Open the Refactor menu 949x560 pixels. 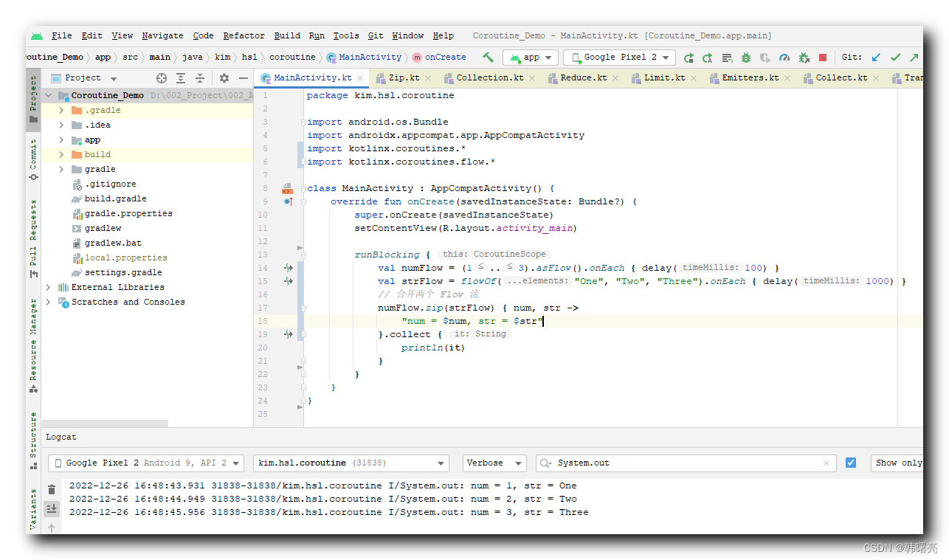coord(244,35)
